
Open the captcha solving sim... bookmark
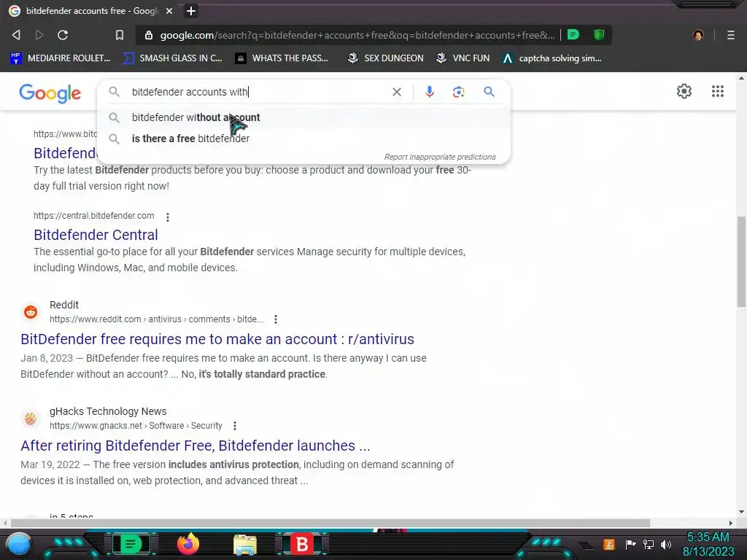click(x=552, y=58)
